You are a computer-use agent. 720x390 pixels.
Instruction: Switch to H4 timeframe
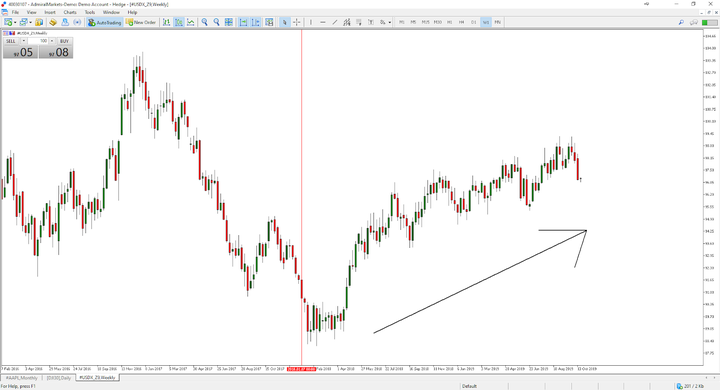click(461, 22)
